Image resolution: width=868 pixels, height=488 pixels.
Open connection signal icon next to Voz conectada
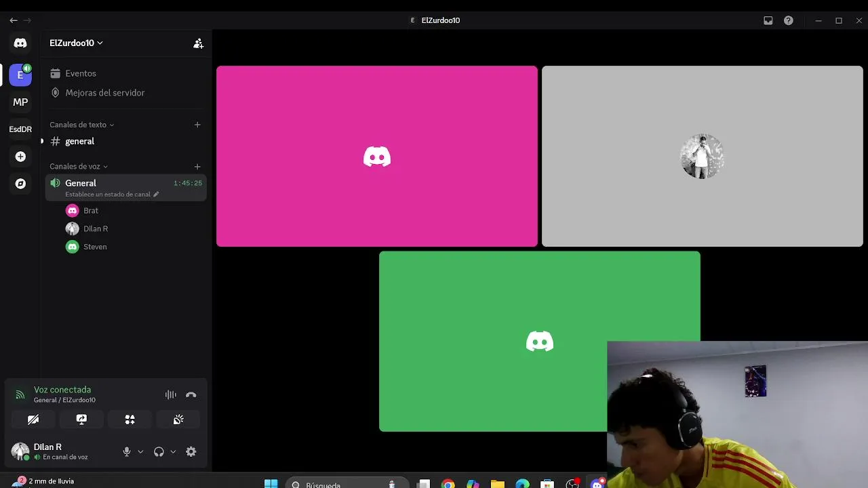20,394
